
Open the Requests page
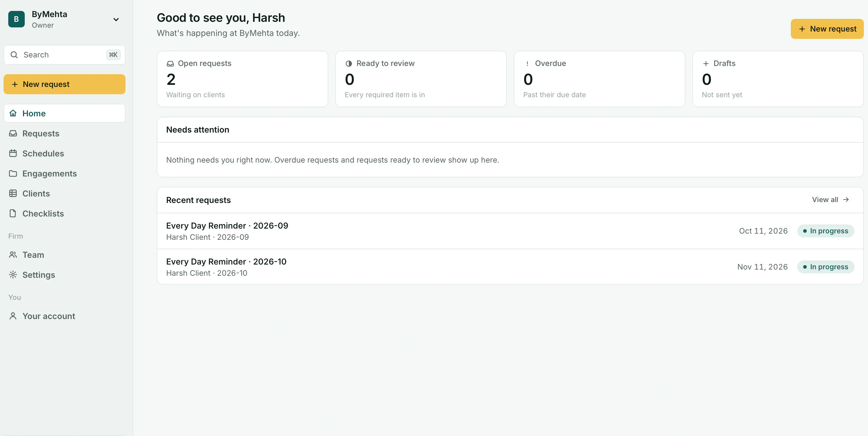click(64, 133)
